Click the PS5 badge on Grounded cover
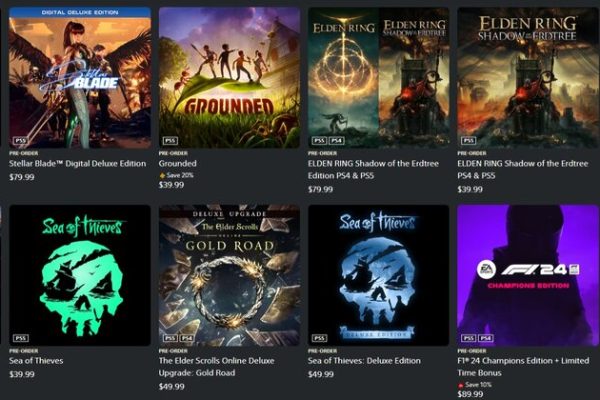 coord(170,140)
